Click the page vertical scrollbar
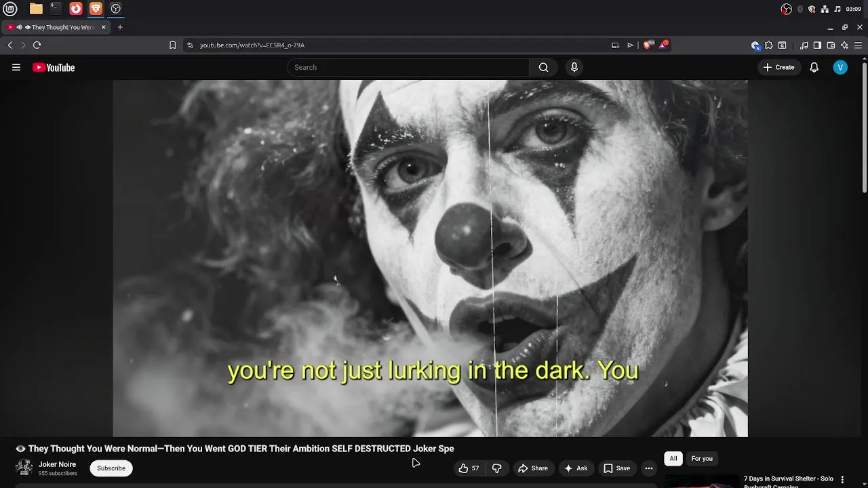The image size is (868, 488). click(864, 127)
